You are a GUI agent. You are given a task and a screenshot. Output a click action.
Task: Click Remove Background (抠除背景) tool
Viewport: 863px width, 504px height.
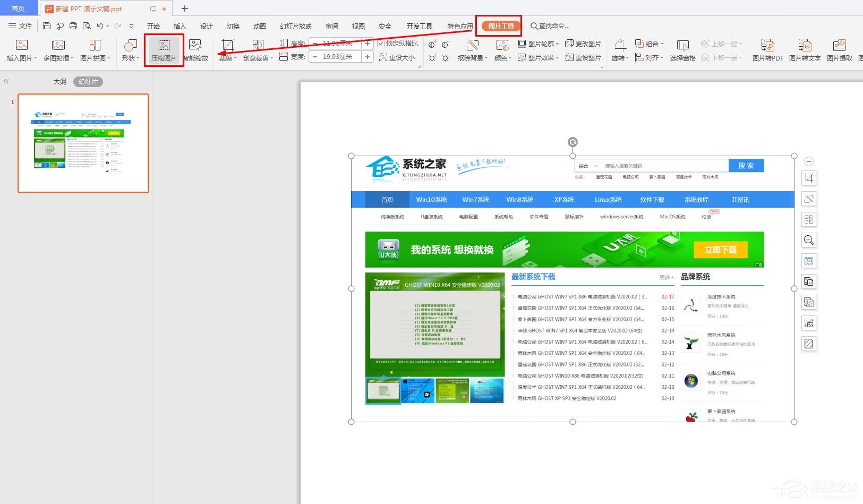tap(472, 50)
